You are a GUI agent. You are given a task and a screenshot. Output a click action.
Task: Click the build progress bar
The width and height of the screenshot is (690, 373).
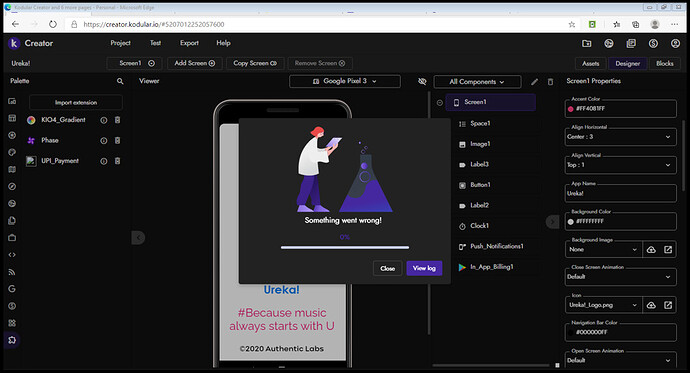click(x=345, y=248)
